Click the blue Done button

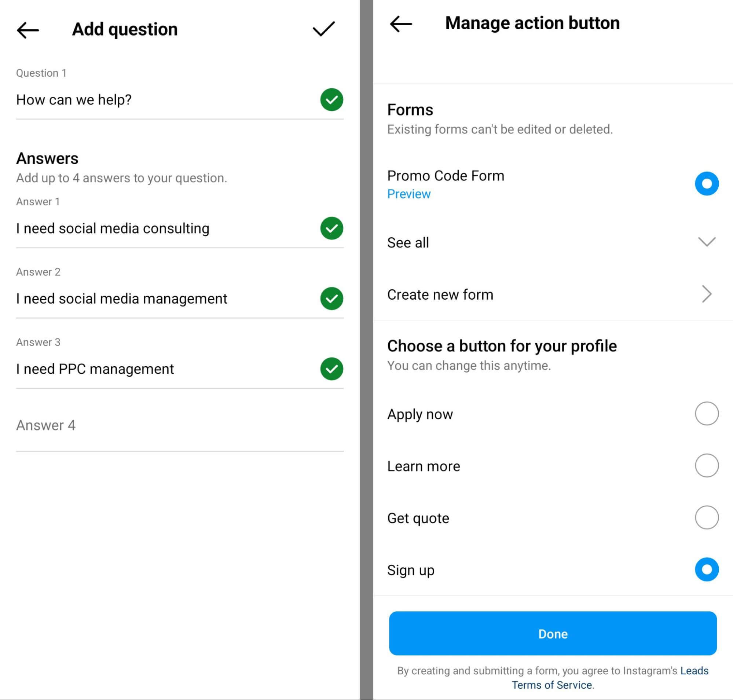click(x=553, y=633)
